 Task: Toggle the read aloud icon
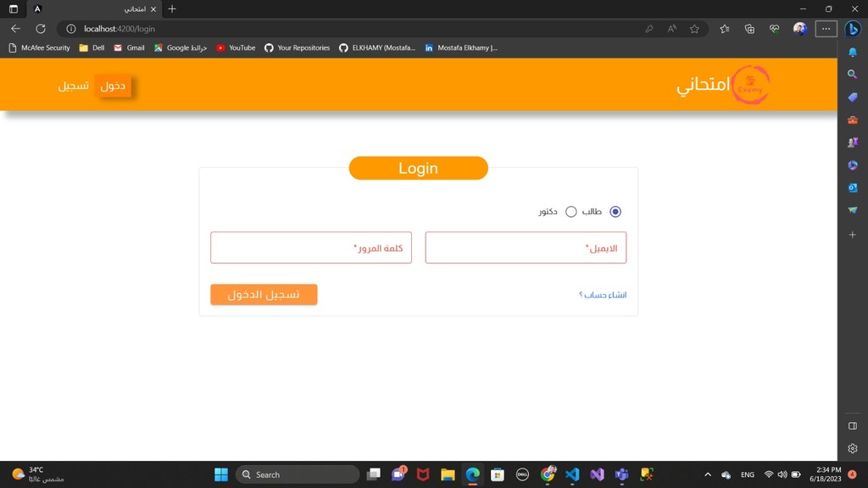coord(671,29)
